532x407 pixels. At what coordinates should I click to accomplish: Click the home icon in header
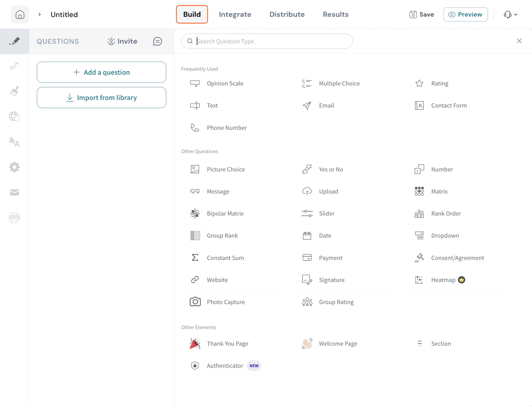point(20,15)
